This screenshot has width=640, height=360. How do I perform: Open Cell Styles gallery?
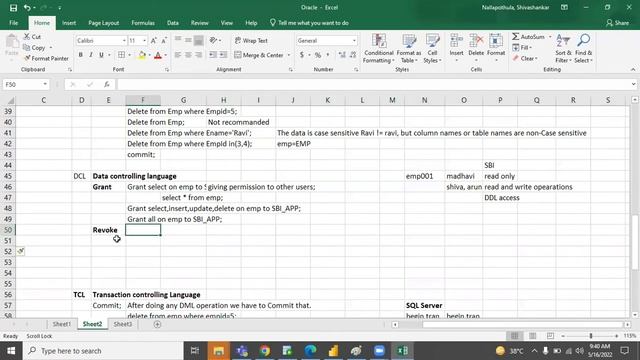point(432,49)
